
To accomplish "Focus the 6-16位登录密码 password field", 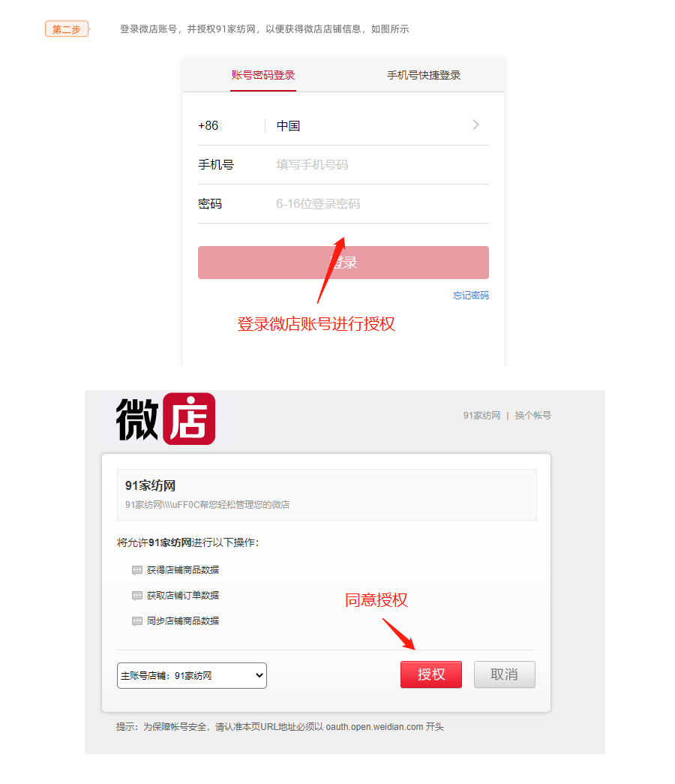I will coord(382,204).
